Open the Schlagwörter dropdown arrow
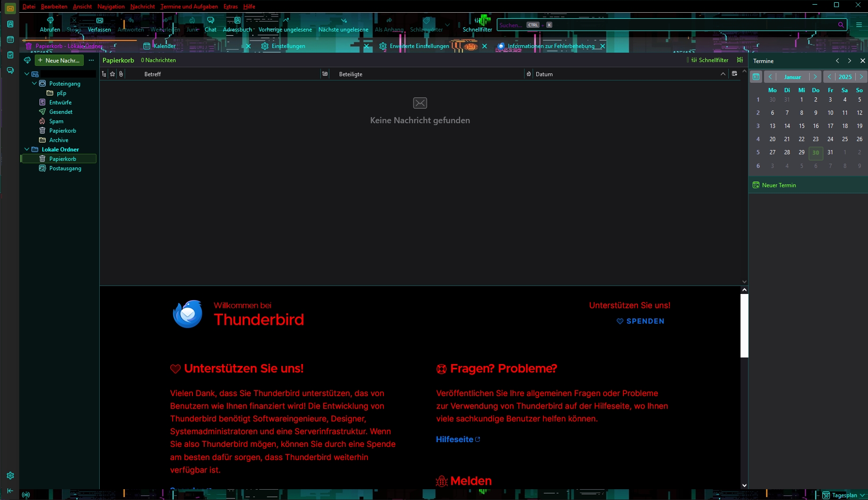This screenshot has width=868, height=500. [447, 25]
